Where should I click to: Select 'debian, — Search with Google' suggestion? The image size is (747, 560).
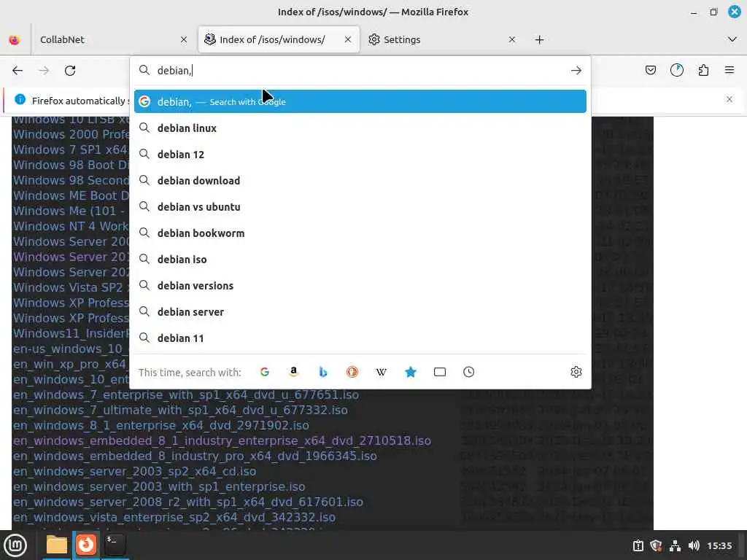tap(360, 101)
